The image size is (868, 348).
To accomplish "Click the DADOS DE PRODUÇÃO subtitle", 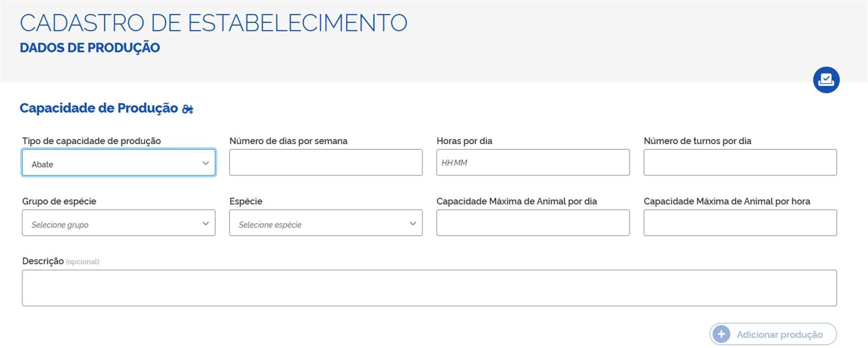I will coord(90,48).
